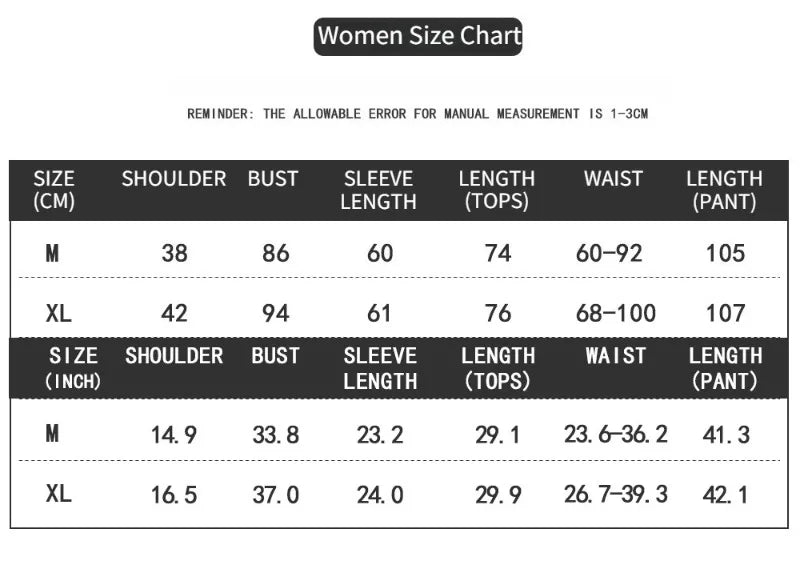Select the M size row label in CM table

(x=53, y=253)
